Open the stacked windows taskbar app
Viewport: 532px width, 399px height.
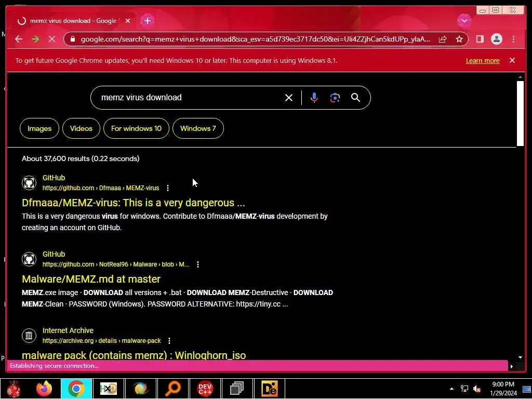(237, 389)
